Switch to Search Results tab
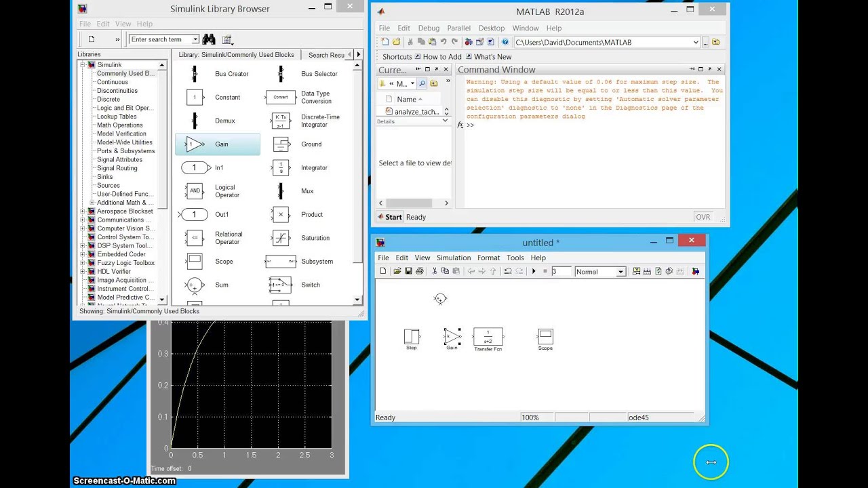868x488 pixels. point(327,55)
